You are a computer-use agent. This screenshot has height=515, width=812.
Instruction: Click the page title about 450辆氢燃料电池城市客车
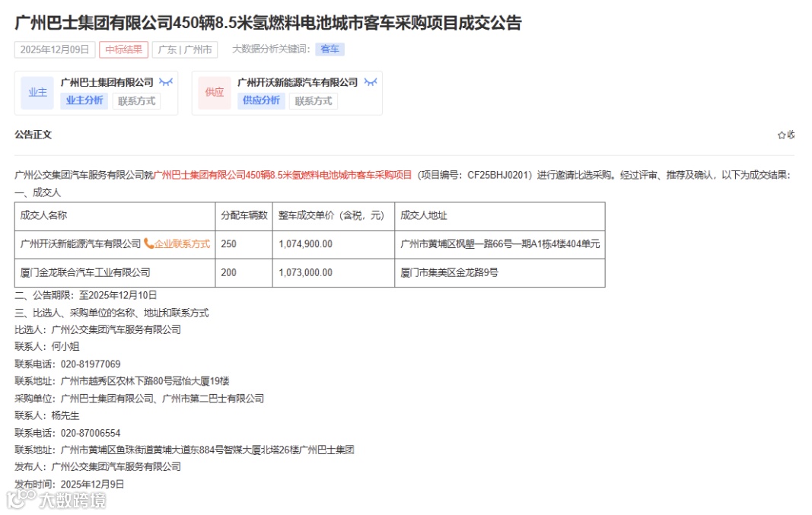click(x=268, y=23)
